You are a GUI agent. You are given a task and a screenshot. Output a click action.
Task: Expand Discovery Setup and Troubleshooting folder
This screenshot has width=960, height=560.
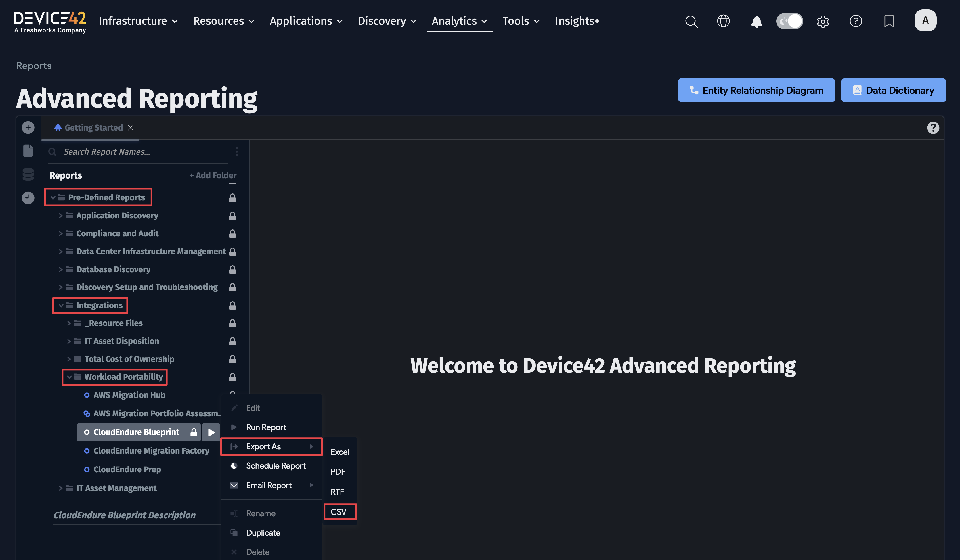(61, 287)
